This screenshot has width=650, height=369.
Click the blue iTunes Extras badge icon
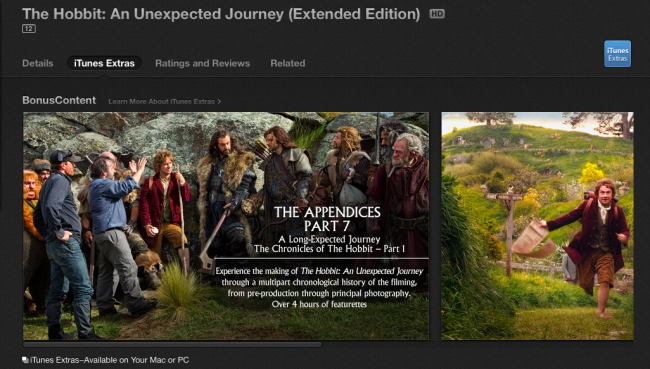(x=618, y=53)
